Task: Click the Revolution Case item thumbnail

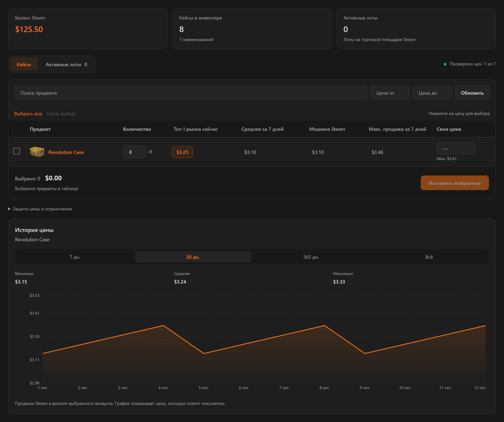Action: tap(37, 152)
